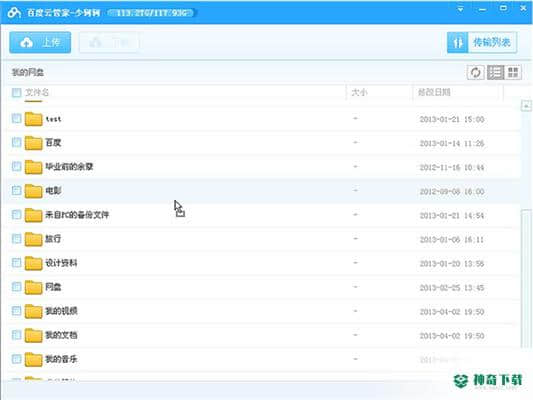Click the scrollbar up arrow
This screenshot has height=400, width=533.
point(526,106)
